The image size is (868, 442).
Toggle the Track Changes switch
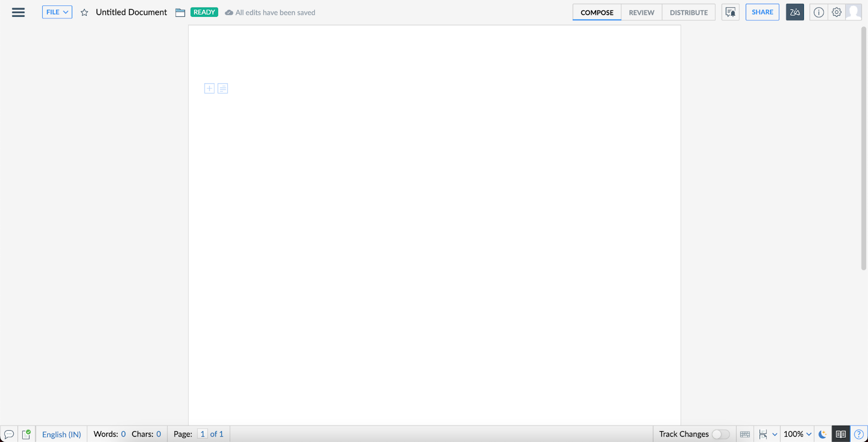pos(720,434)
